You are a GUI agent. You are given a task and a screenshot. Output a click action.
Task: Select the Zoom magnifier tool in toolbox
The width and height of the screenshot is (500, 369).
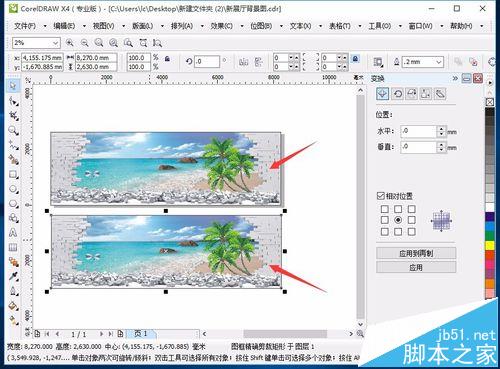pos(13,130)
